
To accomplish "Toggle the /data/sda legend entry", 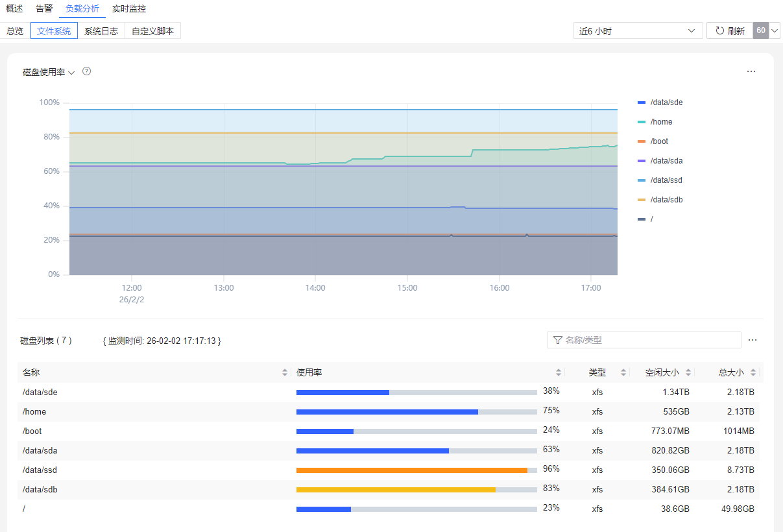I will pyautogui.click(x=660, y=161).
